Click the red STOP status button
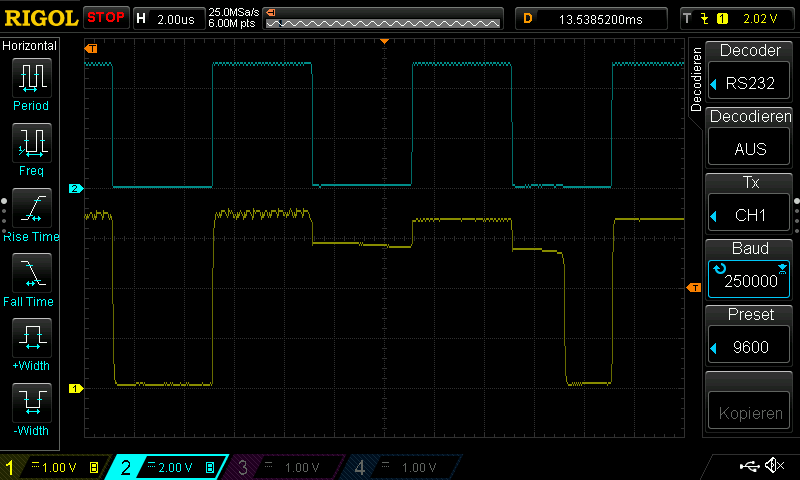 pyautogui.click(x=106, y=17)
